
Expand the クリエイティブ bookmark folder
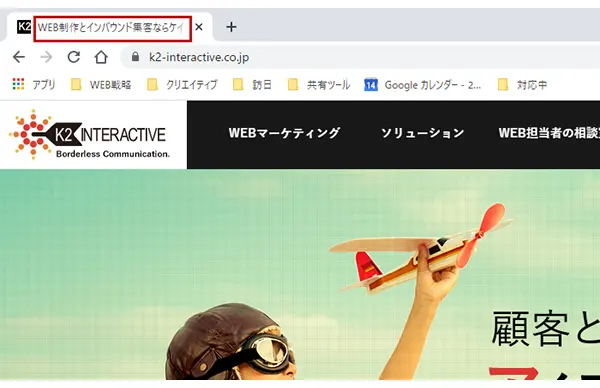pos(183,85)
